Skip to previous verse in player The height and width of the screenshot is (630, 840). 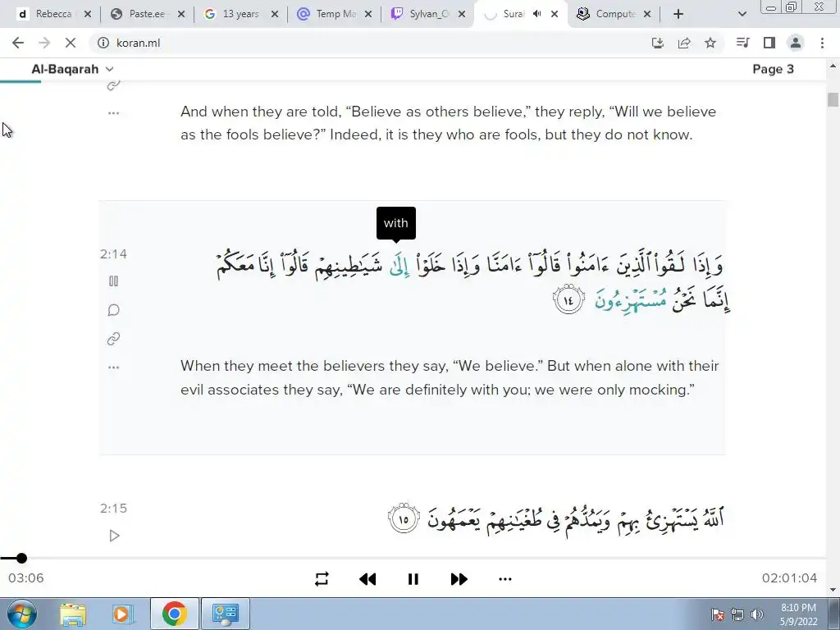pos(367,579)
